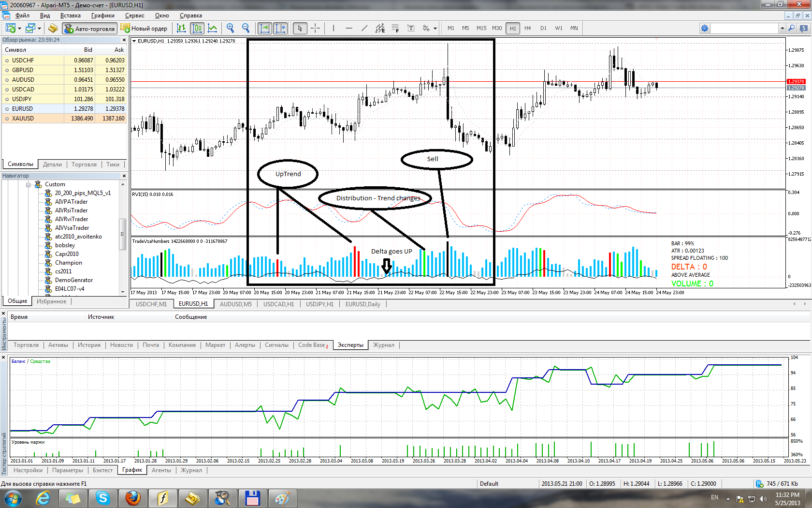
Task: Click the Новый ордер button
Action: pos(144,29)
